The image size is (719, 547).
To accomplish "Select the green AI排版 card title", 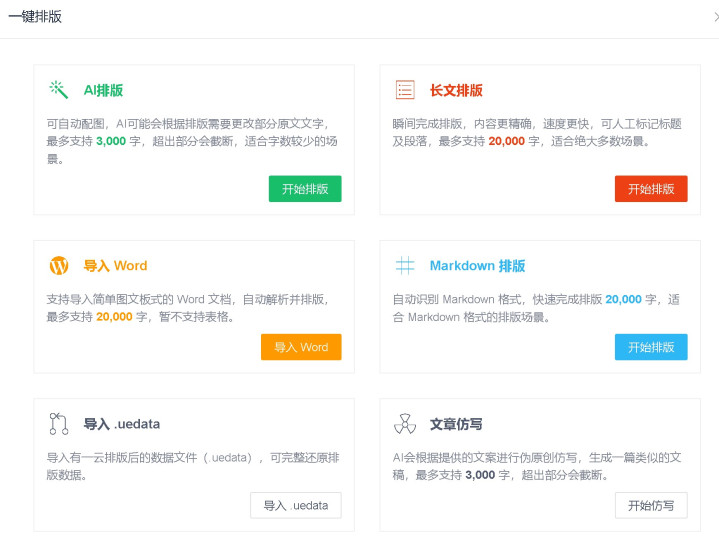I will pos(103,91).
